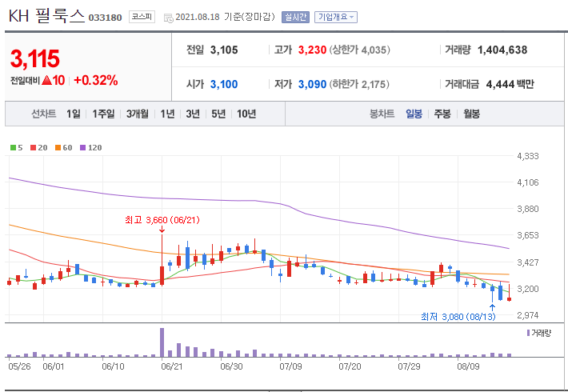Click the purple 120-day moving average swatch

(82, 147)
